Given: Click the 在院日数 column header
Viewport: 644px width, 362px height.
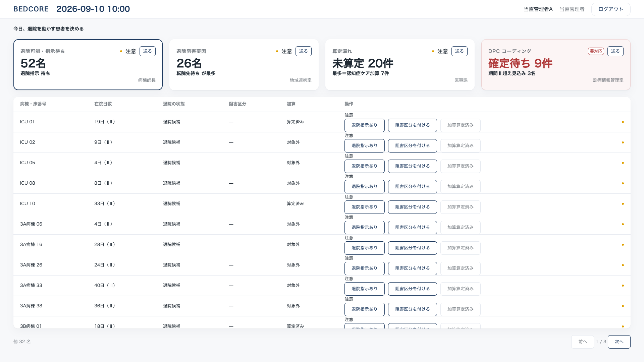Looking at the screenshot, I should [103, 104].
